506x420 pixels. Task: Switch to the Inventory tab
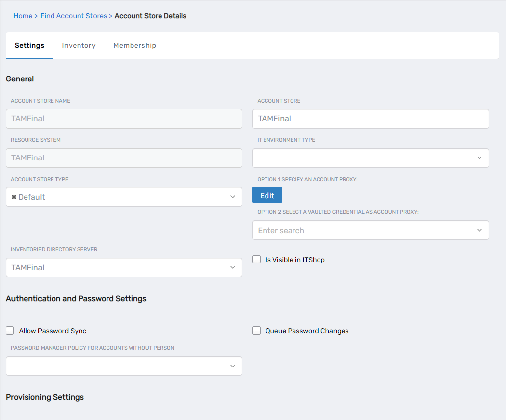coord(79,45)
